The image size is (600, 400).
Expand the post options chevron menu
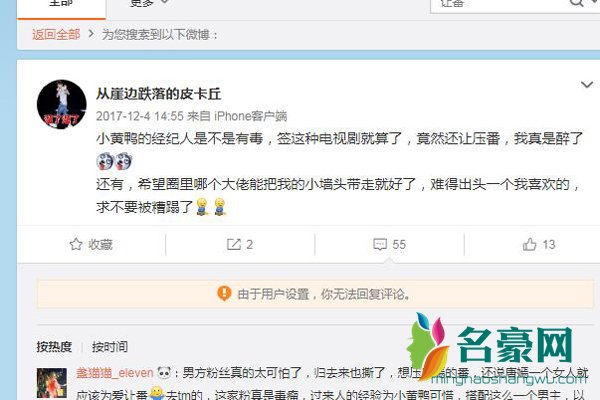[x=587, y=84]
